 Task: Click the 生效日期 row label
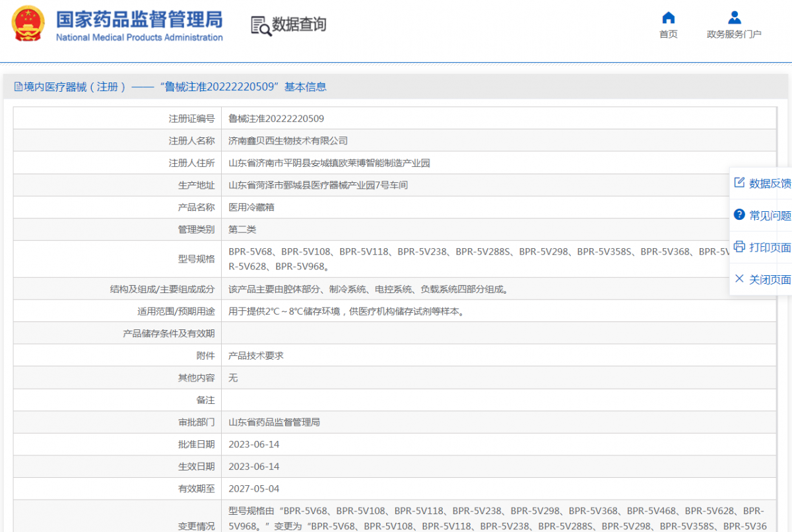(196, 467)
